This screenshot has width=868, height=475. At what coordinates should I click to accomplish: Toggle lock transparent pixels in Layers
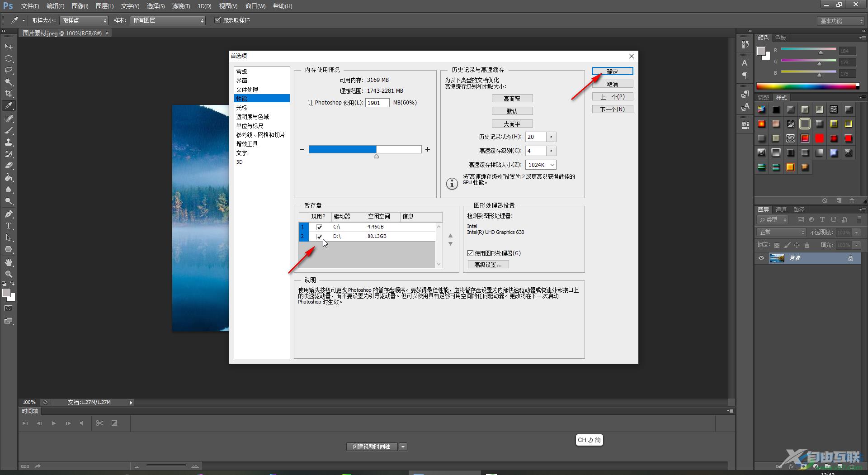(x=777, y=245)
